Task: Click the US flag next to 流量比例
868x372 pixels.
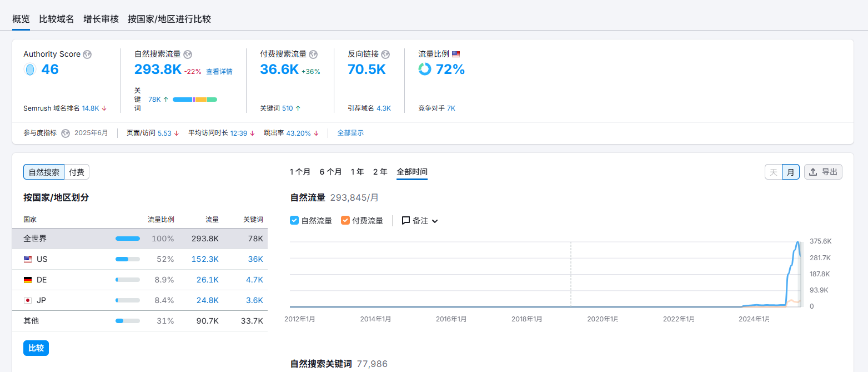Action: tap(456, 54)
